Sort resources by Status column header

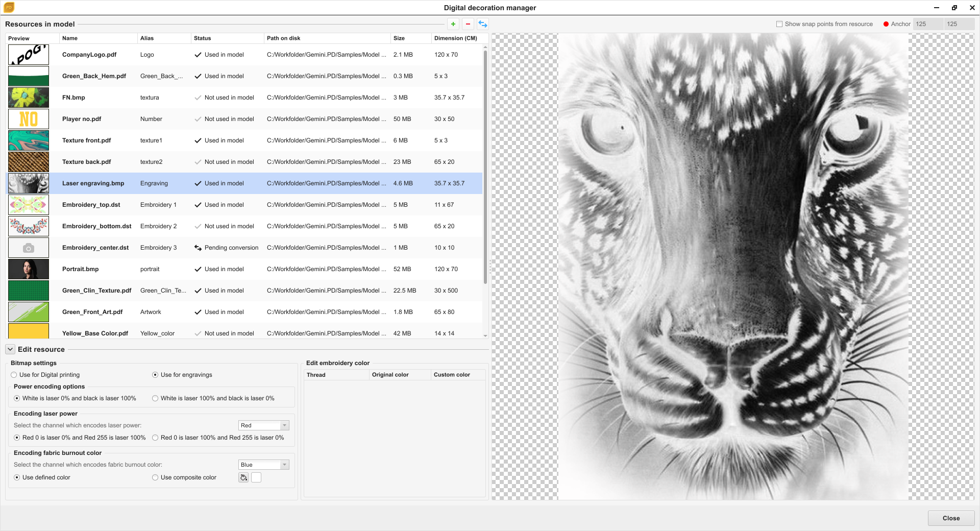tap(202, 38)
